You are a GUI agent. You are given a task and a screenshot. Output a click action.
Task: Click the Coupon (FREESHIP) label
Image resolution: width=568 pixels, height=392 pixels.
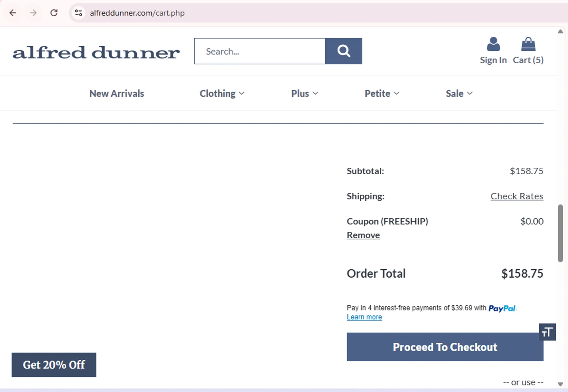point(387,221)
